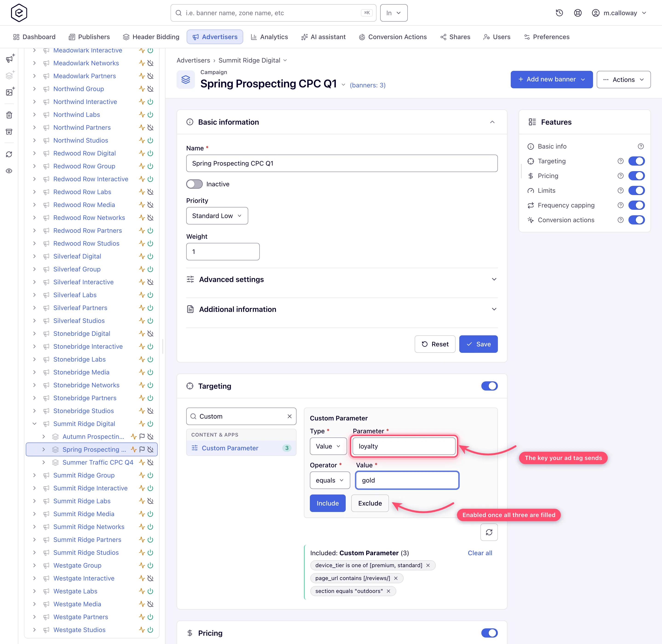Remove the device_tier targeting chip

click(428, 566)
